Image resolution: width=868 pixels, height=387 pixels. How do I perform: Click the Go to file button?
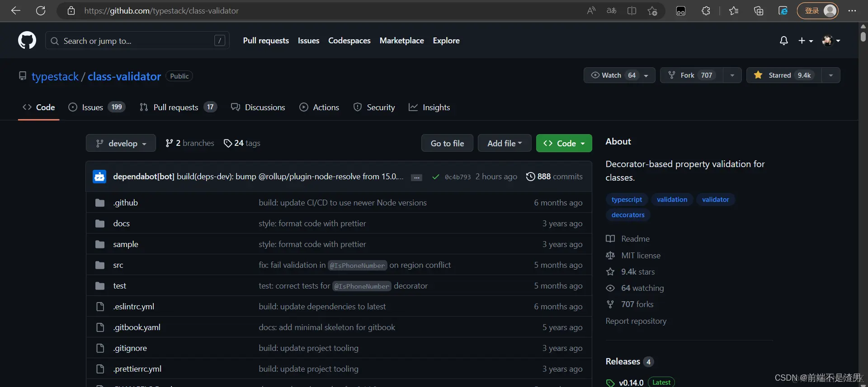447,143
